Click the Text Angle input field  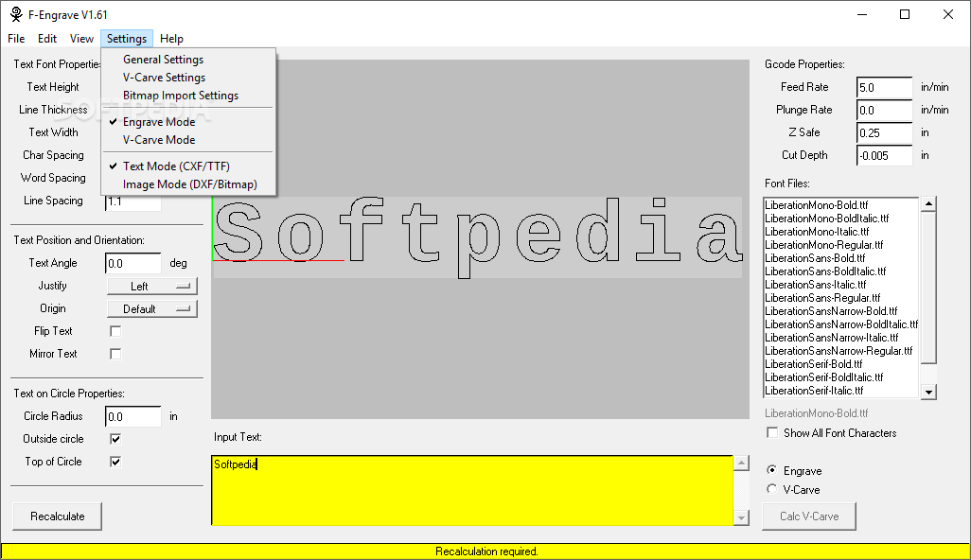pos(133,263)
